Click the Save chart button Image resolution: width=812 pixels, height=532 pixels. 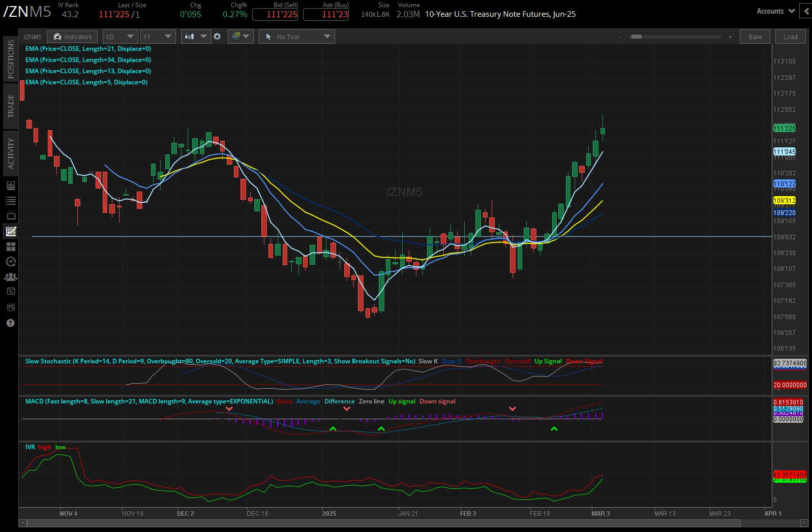pyautogui.click(x=755, y=37)
